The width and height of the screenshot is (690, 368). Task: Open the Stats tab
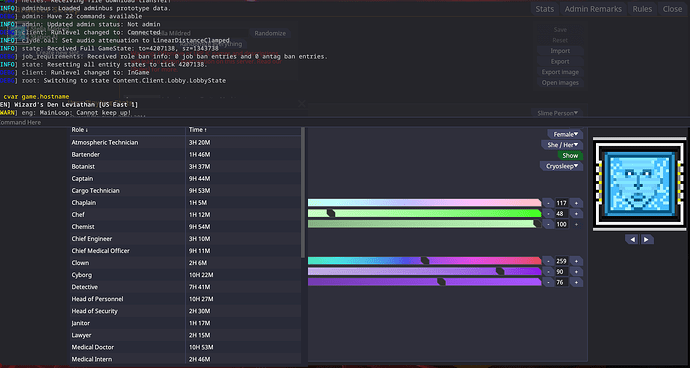(x=545, y=9)
